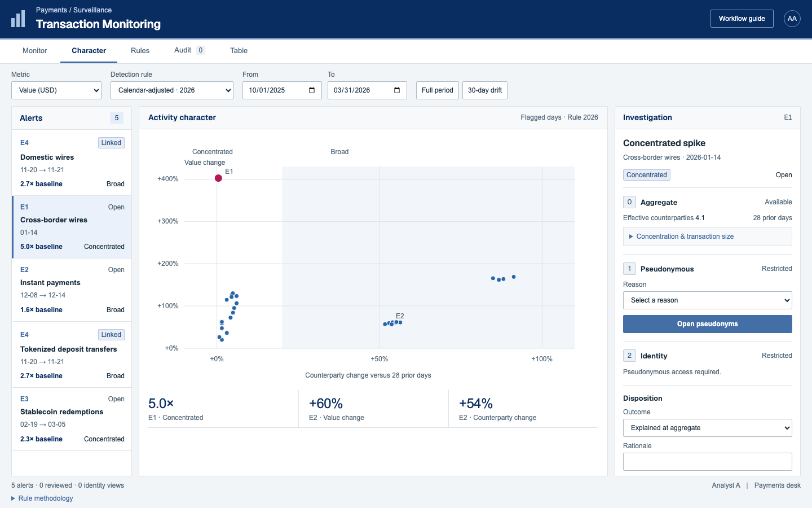Click the Concentrated tag in Investigation panel

[647, 175]
